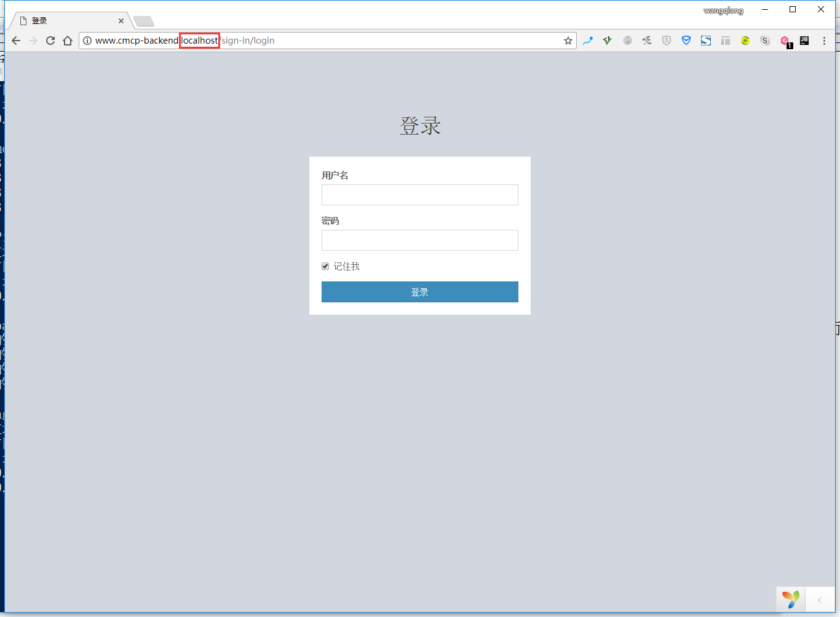Click the 记住我 label text
Screen dimensions: 840x617
(347, 266)
